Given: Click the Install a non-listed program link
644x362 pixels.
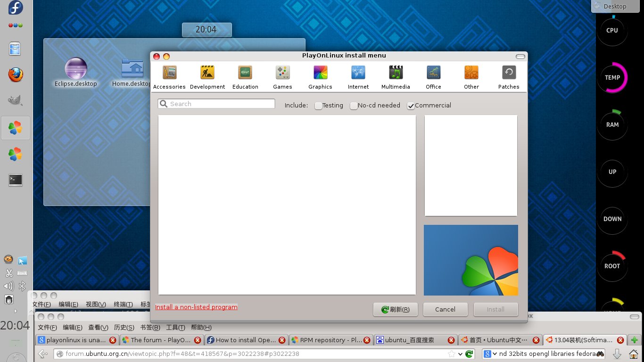Looking at the screenshot, I should pos(196,307).
